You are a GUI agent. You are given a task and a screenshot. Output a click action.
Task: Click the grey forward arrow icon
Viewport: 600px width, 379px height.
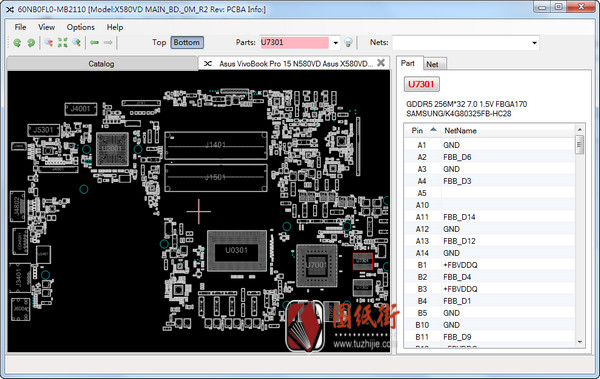pyautogui.click(x=108, y=42)
